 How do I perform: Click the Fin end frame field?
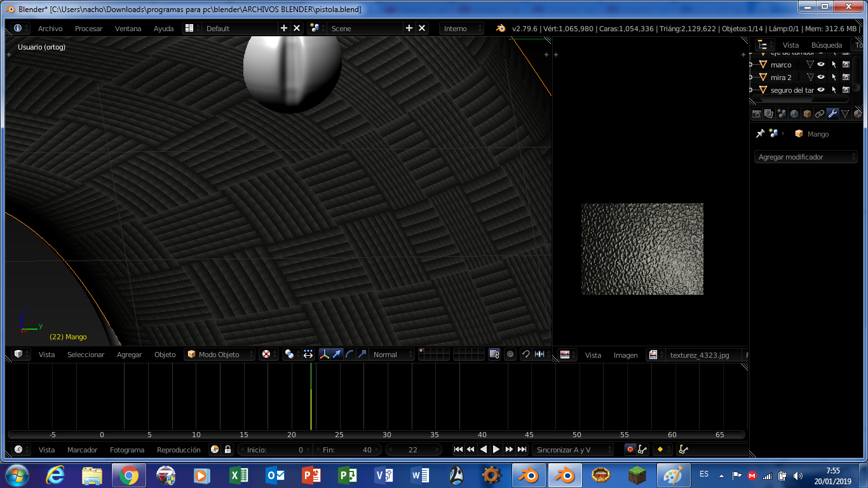tap(347, 449)
